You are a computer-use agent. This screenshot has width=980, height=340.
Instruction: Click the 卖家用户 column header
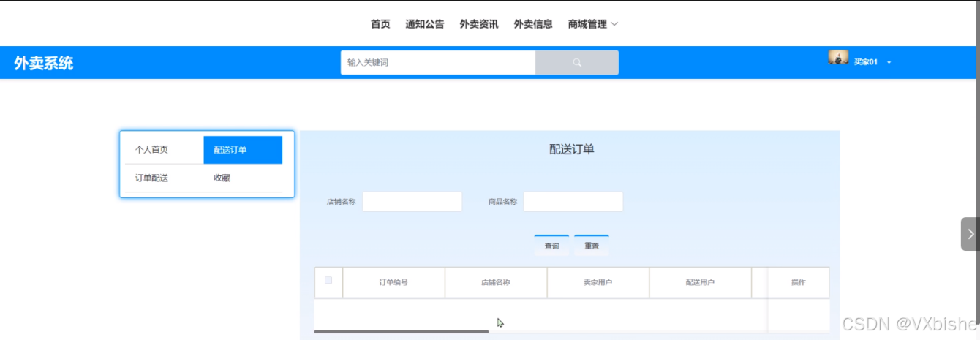[598, 282]
